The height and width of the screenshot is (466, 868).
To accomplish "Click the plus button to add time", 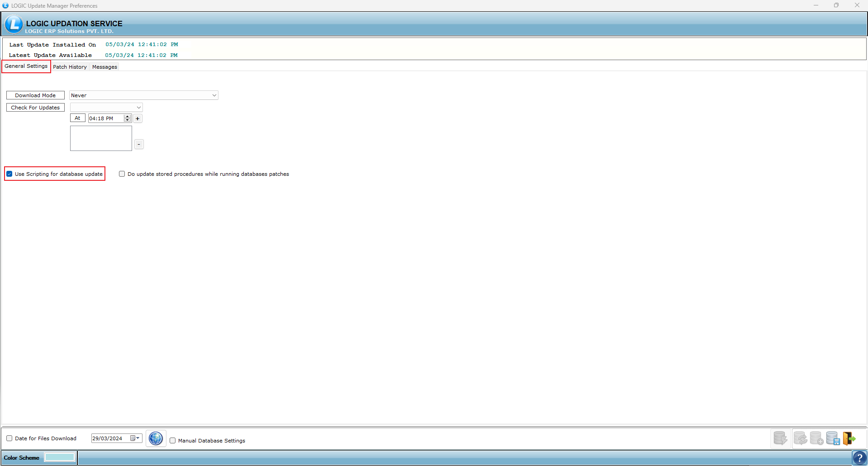I will point(138,118).
